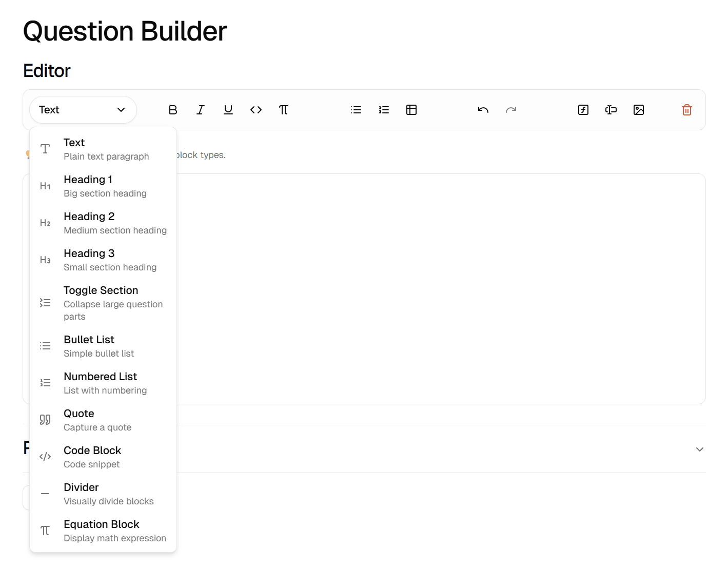Redo the undone change
This screenshot has width=728, height=569.
click(x=510, y=109)
